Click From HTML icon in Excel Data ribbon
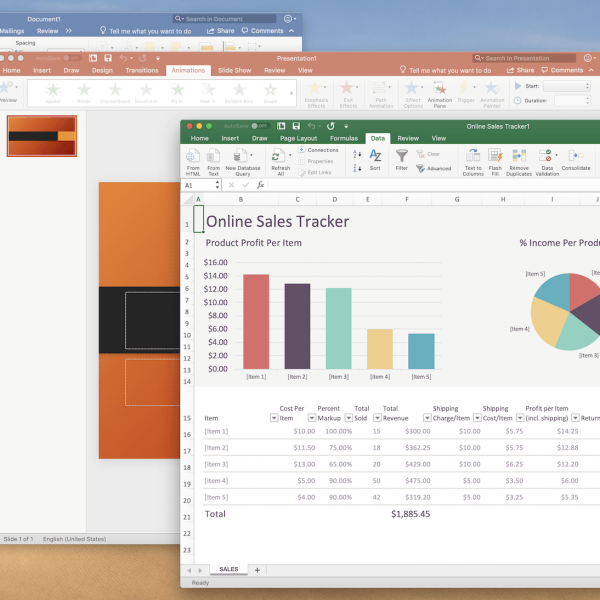The height and width of the screenshot is (600, 600). [x=193, y=156]
